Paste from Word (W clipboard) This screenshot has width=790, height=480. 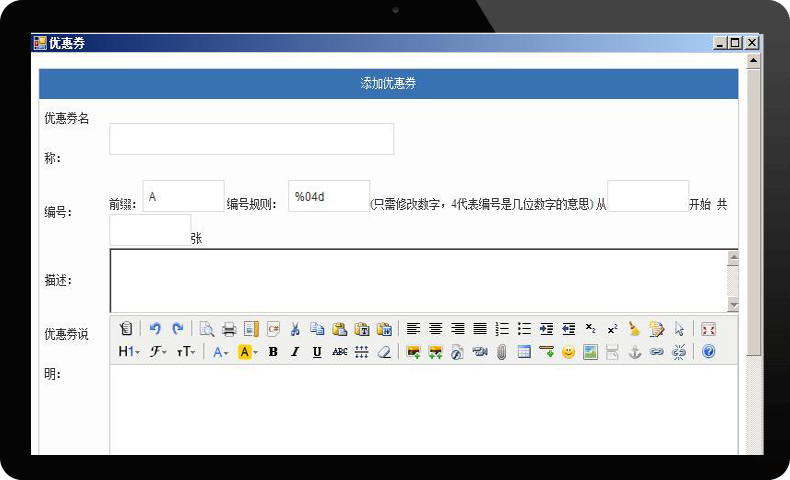(x=384, y=329)
